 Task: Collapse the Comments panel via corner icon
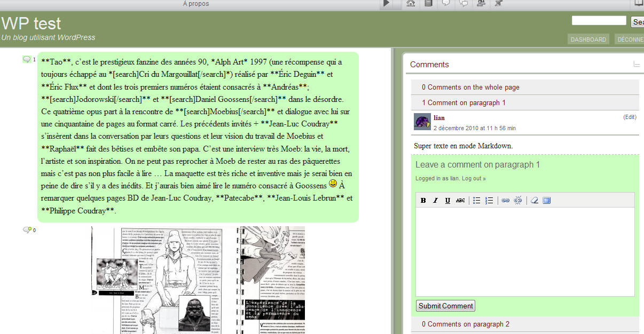tap(637, 65)
